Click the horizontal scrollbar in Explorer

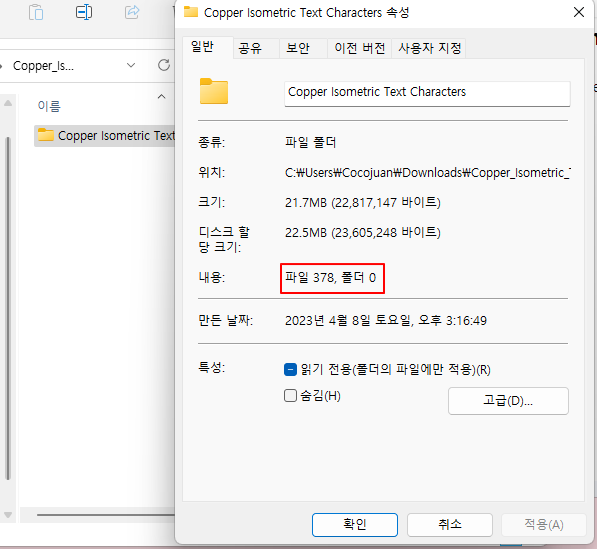106,515
